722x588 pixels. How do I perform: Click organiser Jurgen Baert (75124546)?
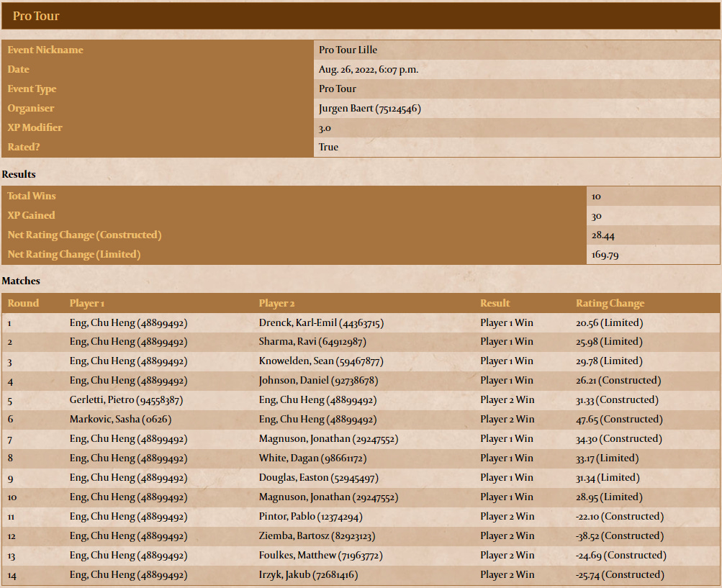[x=370, y=109]
